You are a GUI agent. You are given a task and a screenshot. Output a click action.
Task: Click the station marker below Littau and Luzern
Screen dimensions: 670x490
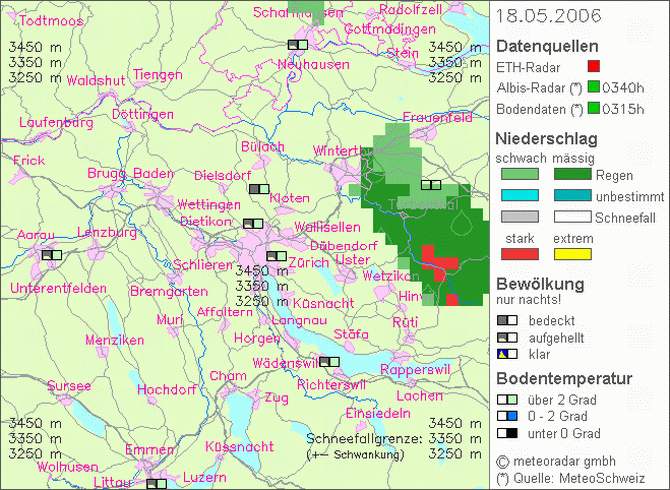[x=156, y=484]
